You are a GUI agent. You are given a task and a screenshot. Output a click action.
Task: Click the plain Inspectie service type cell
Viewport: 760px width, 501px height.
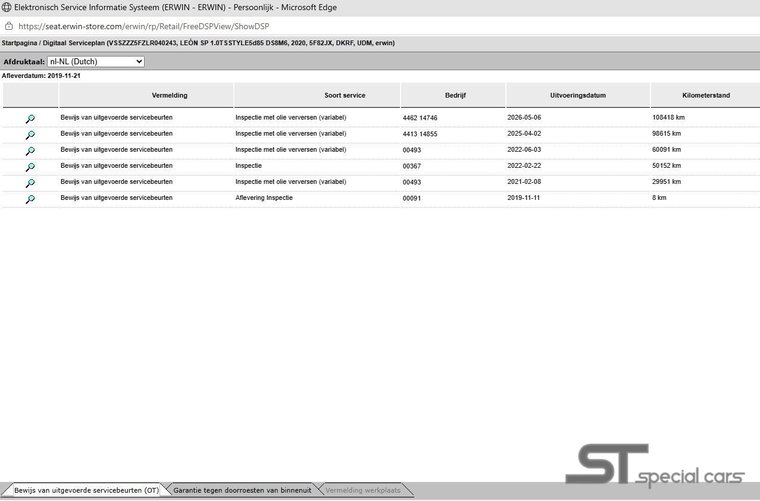(248, 165)
